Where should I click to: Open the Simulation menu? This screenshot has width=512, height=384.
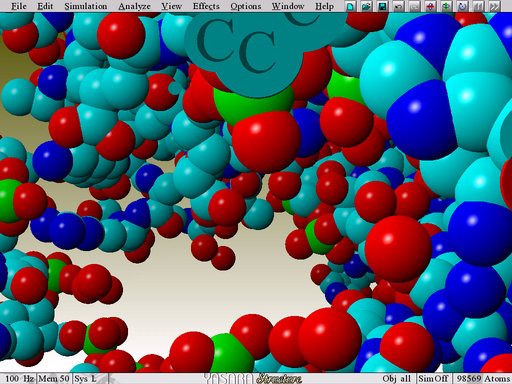86,6
